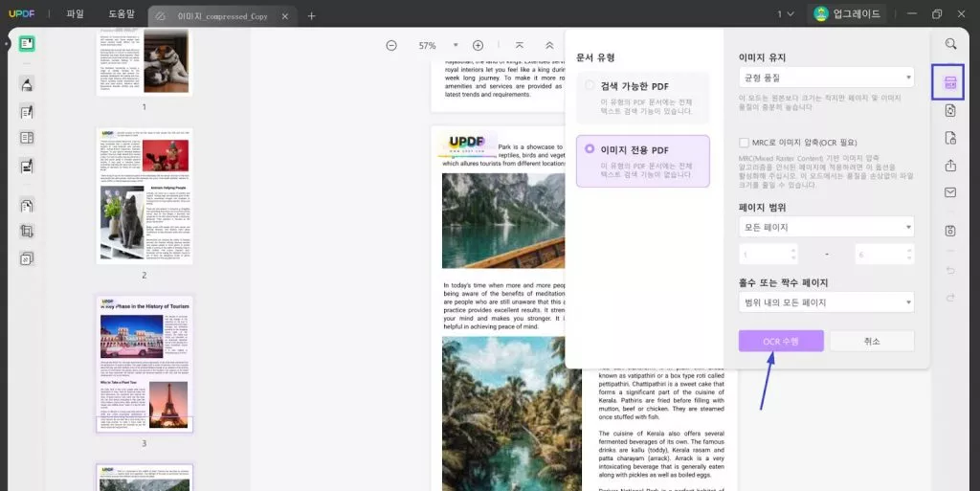The width and height of the screenshot is (980, 491).
Task: Open the Organize Pages tool
Action: pos(26,205)
